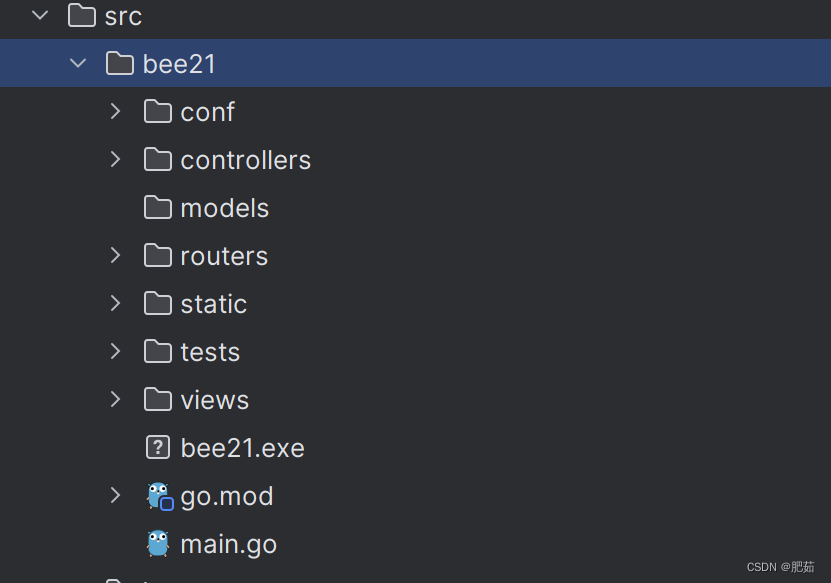Screen dimensions: 831x583
Task: Expand the conf folder
Action: (x=115, y=111)
